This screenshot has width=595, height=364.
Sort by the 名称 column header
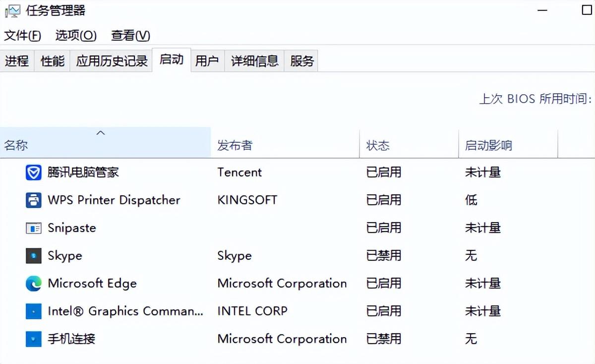pos(106,143)
